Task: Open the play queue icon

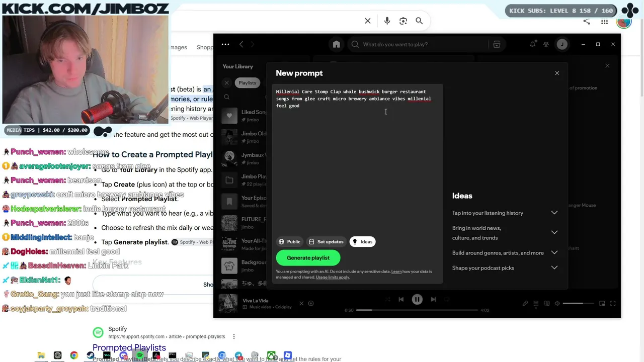Action: [x=536, y=303]
